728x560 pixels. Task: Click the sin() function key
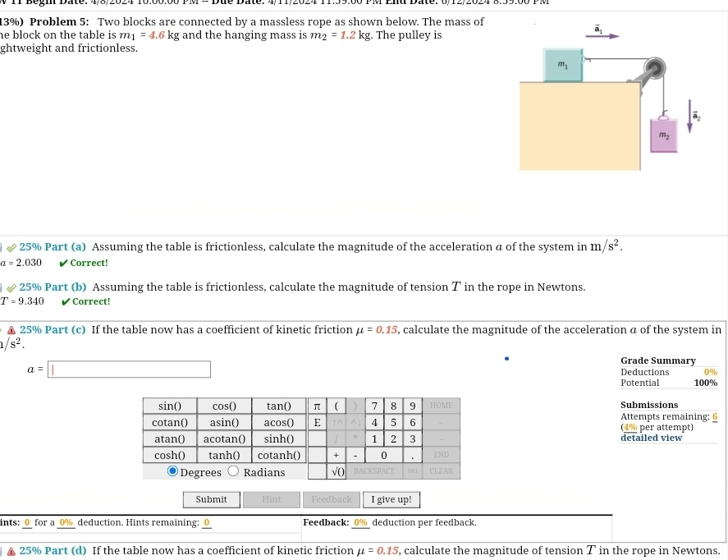click(169, 406)
